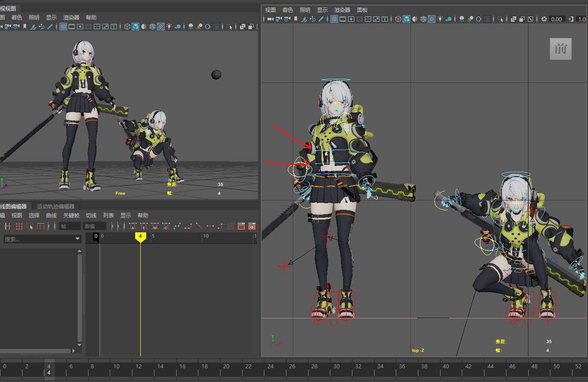
Task: Expand the 面板 panels menu
Action: (362, 10)
